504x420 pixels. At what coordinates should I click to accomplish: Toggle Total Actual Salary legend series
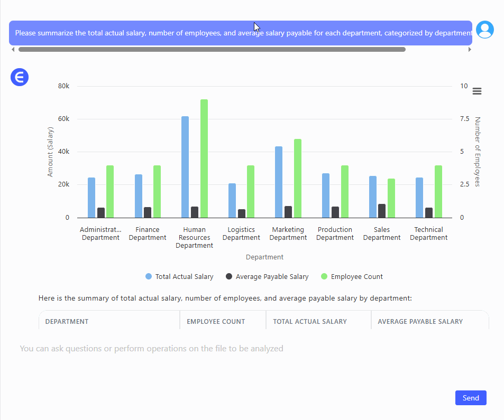coord(179,276)
